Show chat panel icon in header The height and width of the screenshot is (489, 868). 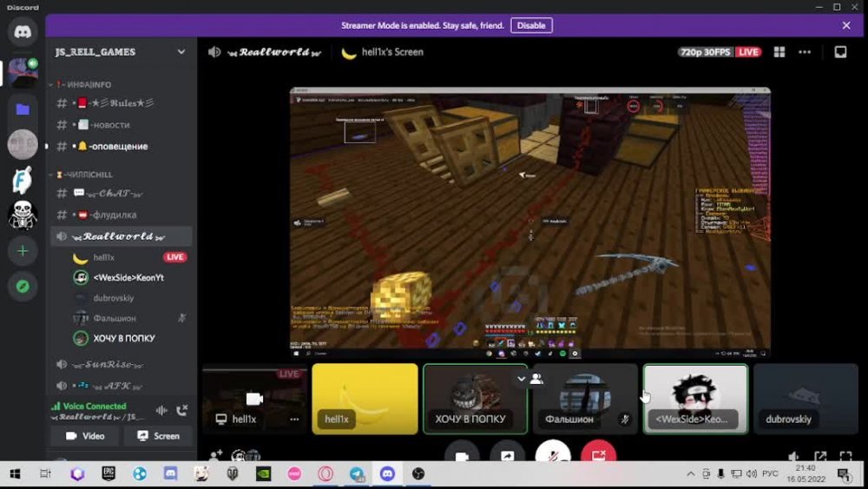(x=840, y=52)
